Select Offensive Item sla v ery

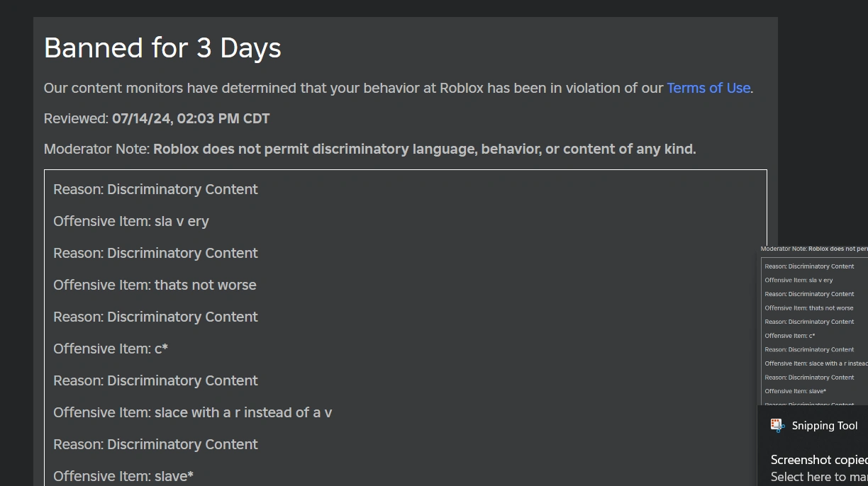(131, 221)
